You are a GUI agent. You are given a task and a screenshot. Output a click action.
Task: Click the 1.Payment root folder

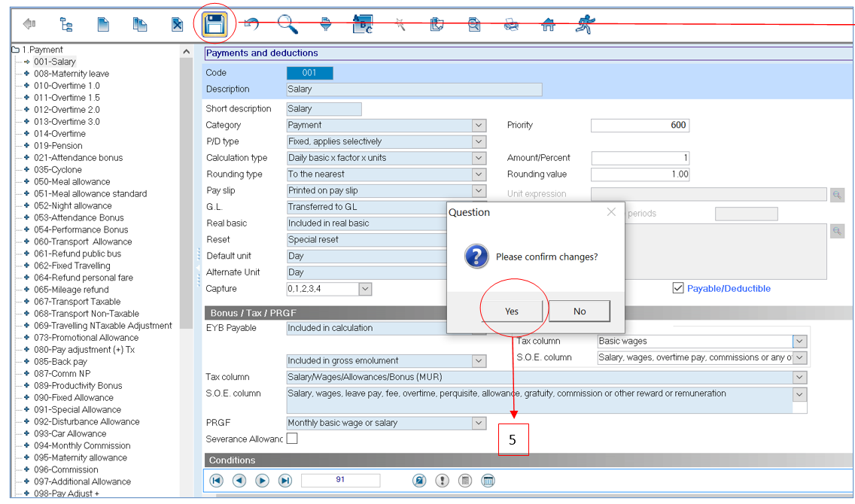click(x=43, y=50)
